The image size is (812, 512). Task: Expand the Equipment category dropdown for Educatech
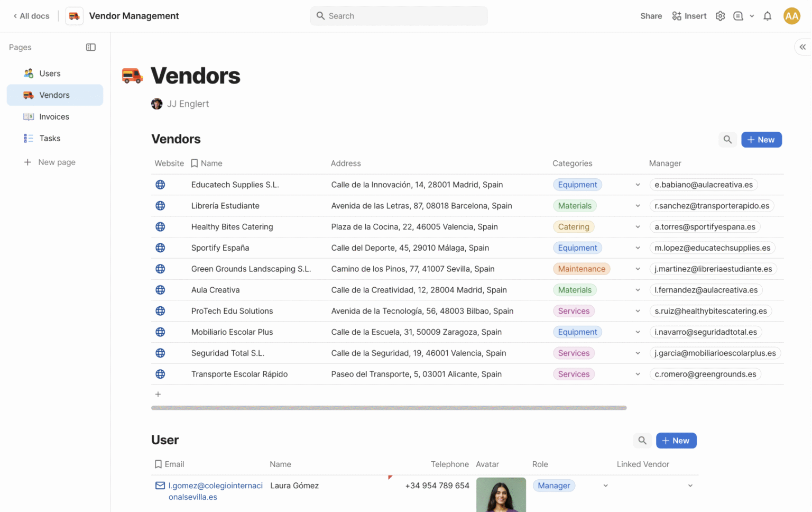pos(638,184)
